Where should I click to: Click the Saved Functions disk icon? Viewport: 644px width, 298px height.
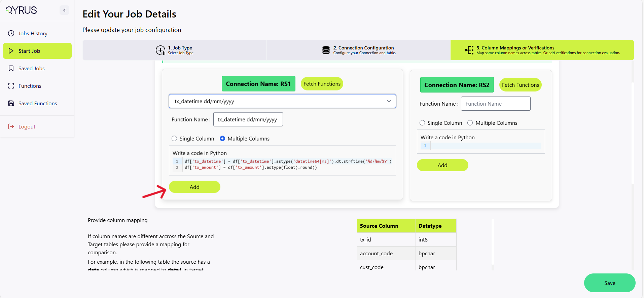(x=11, y=103)
